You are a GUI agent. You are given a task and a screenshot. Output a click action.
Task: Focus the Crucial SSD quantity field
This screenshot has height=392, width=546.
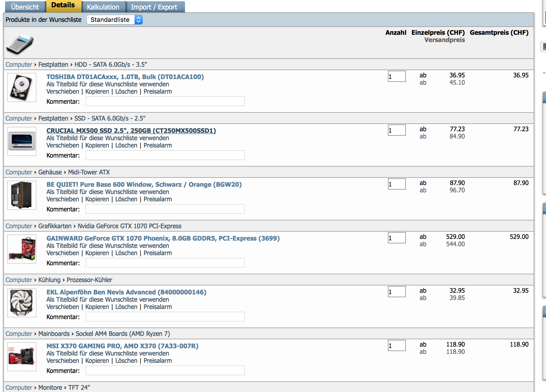click(x=397, y=130)
